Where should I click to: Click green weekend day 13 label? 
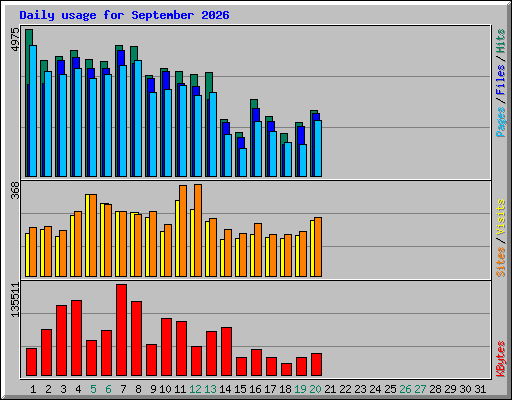tap(210, 389)
